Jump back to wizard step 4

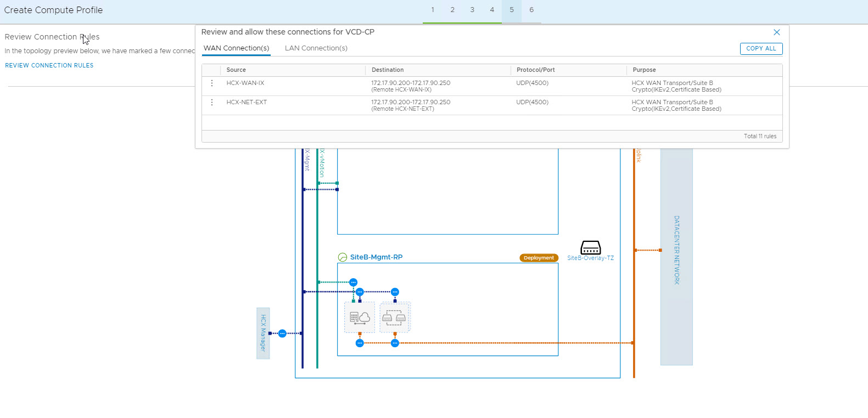coord(491,10)
